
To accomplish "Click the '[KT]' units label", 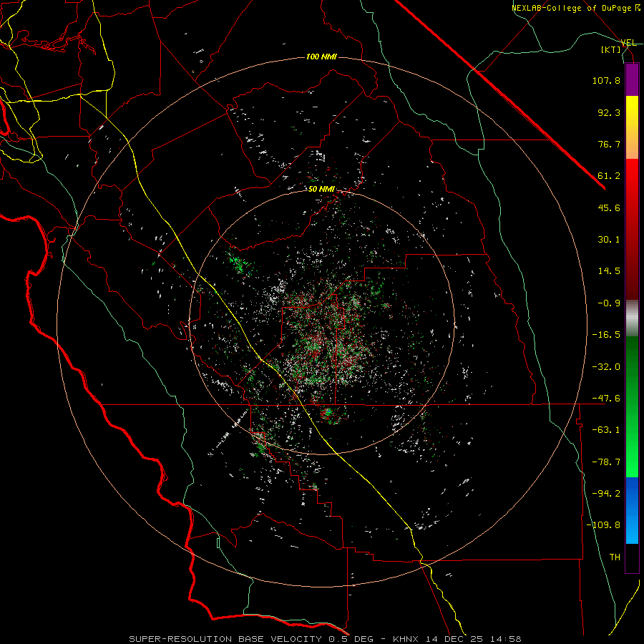I will tap(611, 49).
